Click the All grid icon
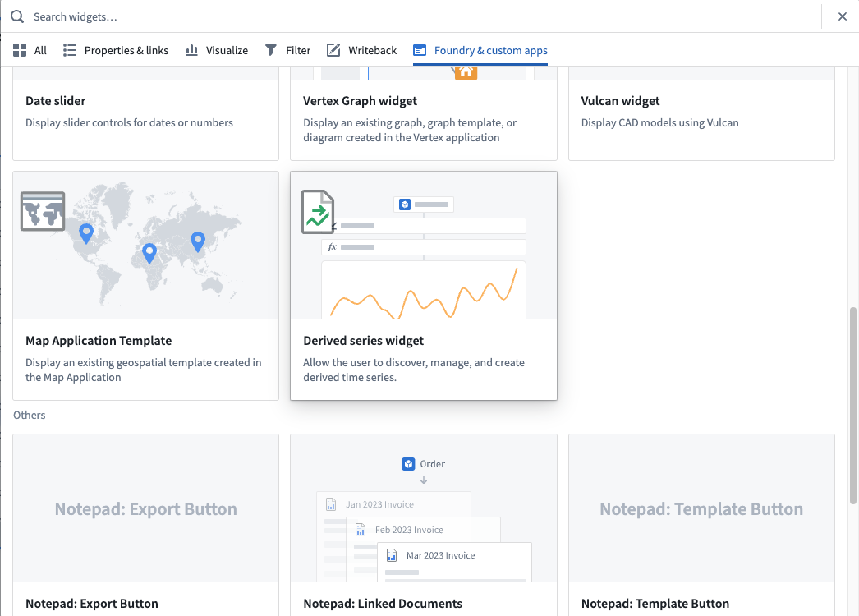This screenshot has width=859, height=616. [x=20, y=50]
